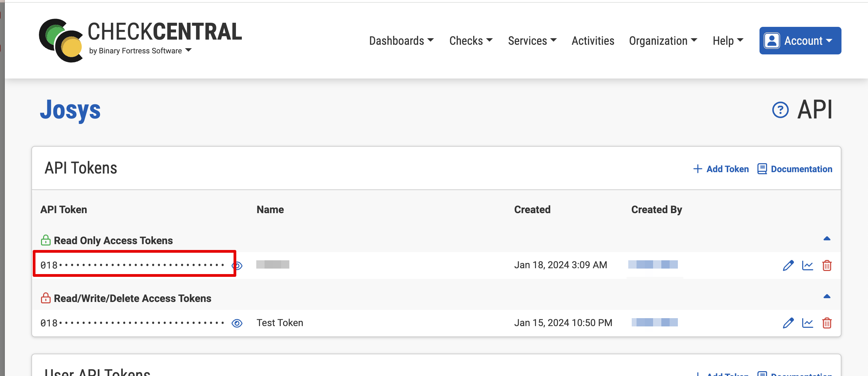Click the API help question mark icon

(x=780, y=110)
